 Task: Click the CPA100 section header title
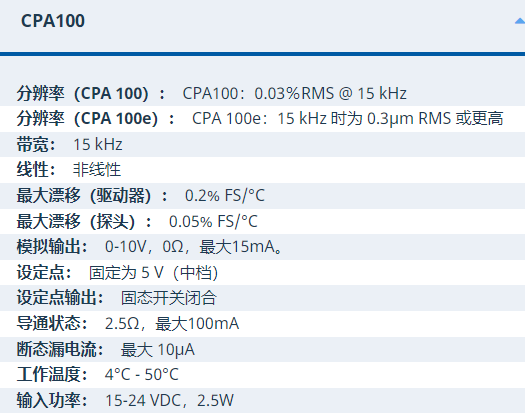tap(53, 21)
